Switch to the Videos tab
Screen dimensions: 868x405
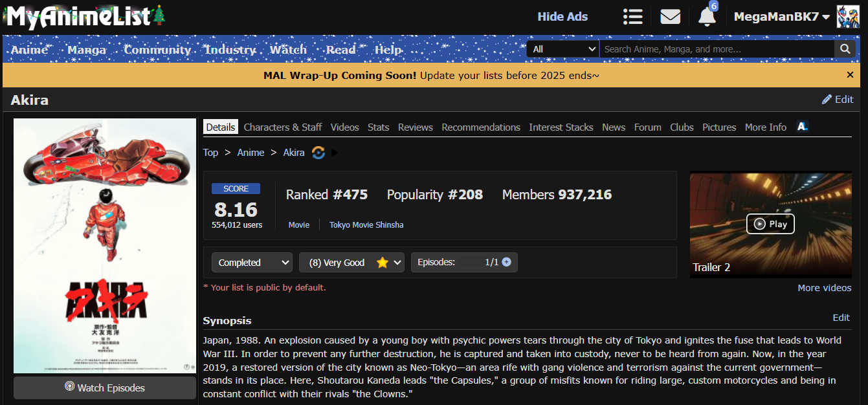point(345,127)
